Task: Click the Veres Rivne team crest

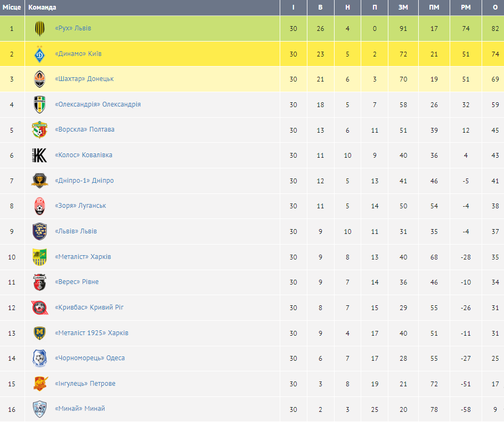Action: [39, 282]
